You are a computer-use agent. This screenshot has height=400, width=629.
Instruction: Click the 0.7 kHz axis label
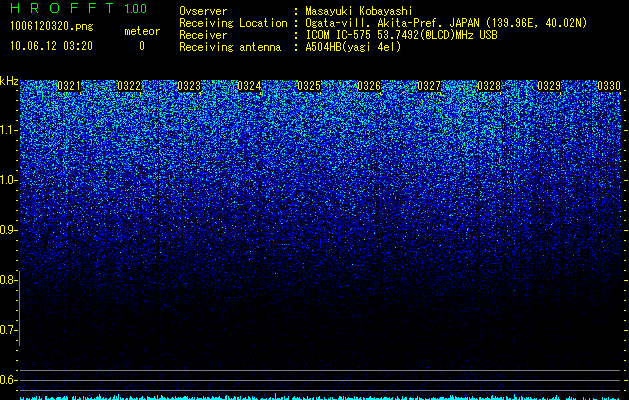click(8, 330)
